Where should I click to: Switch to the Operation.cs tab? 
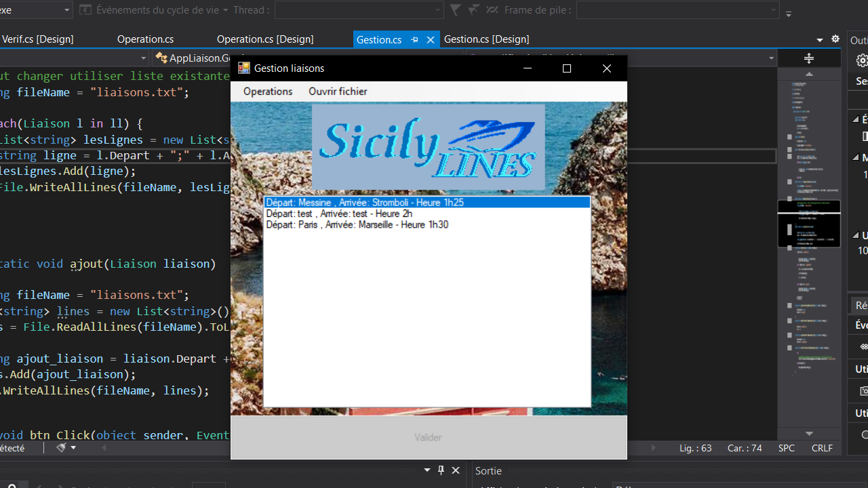click(x=145, y=39)
